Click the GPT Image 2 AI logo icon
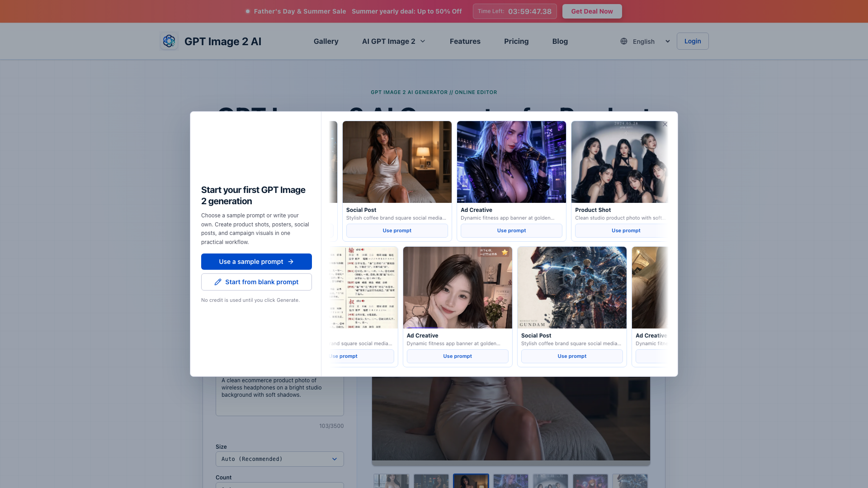 click(x=169, y=41)
